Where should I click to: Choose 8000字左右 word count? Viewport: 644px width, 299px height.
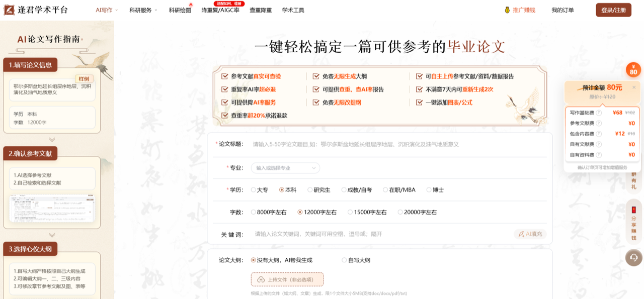pyautogui.click(x=269, y=212)
